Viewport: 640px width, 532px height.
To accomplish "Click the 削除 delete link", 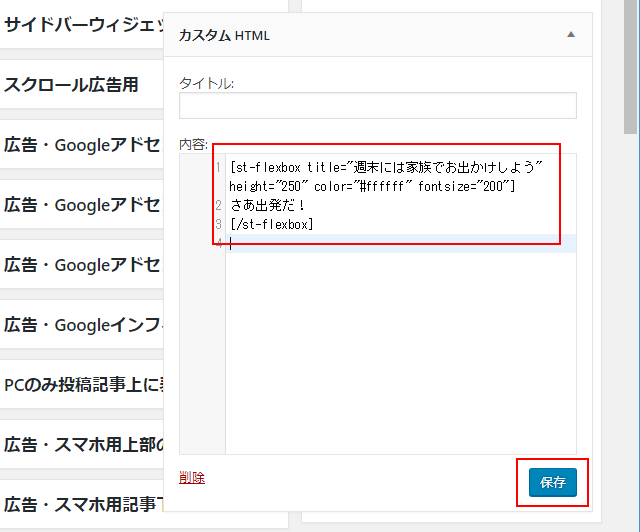I will tap(191, 477).
